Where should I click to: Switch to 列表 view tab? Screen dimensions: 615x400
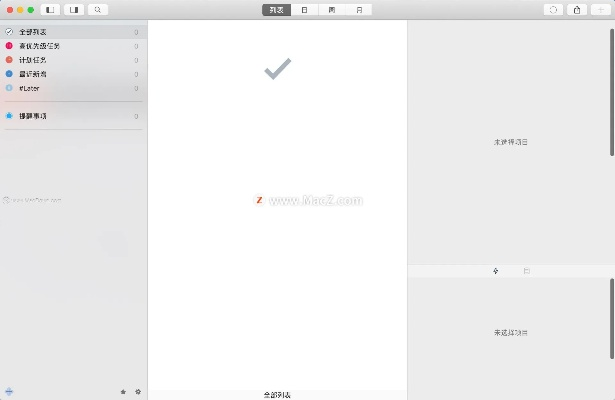tap(277, 10)
